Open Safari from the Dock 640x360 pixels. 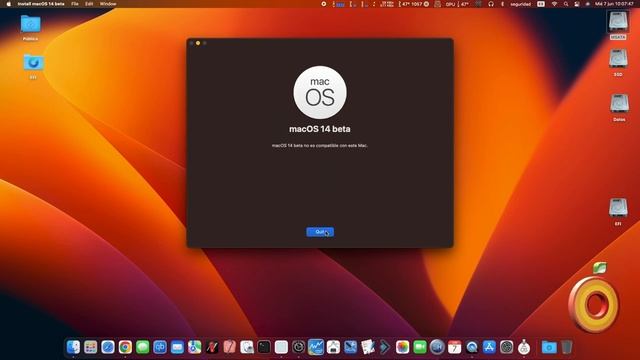click(108, 347)
